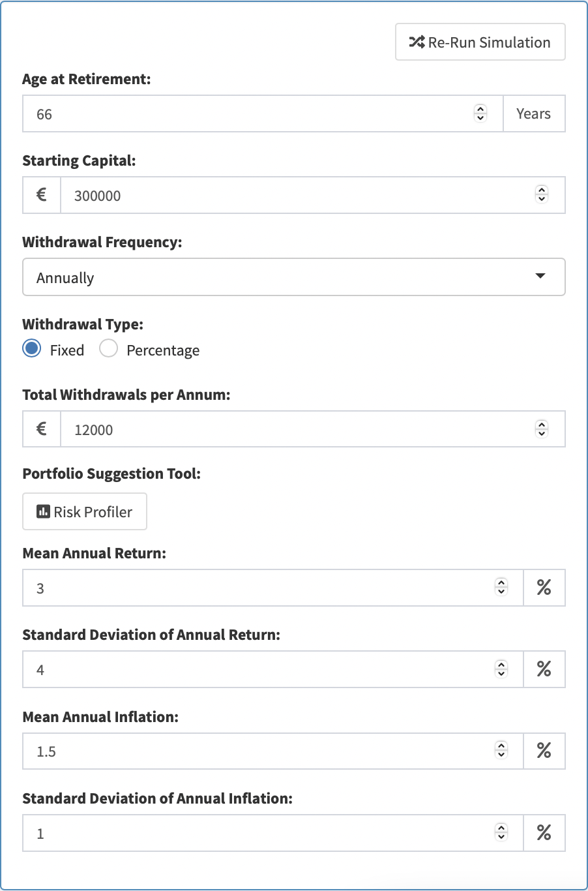Screen dimensions: 588x891
Task: Run the Re-Run Simulation button
Action: 480,42
